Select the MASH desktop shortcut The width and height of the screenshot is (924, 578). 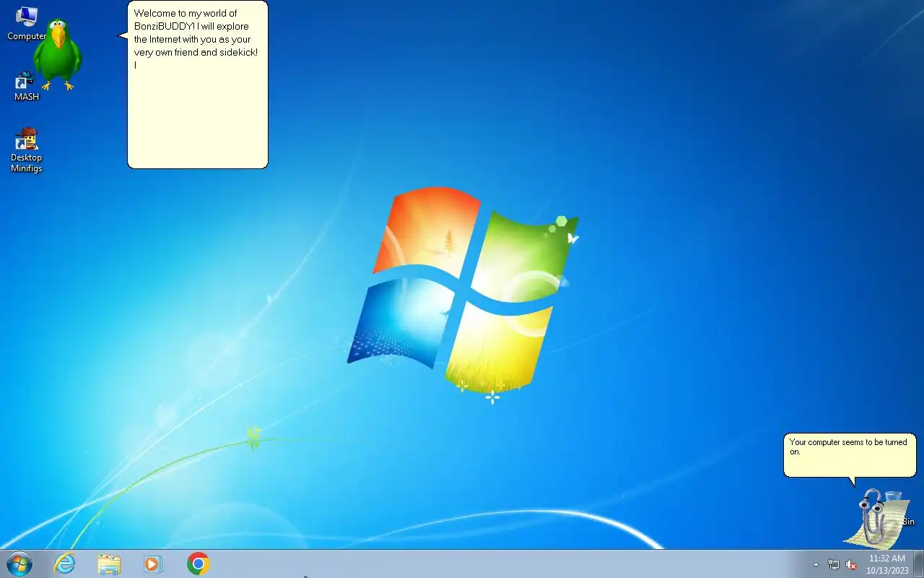coord(26,85)
